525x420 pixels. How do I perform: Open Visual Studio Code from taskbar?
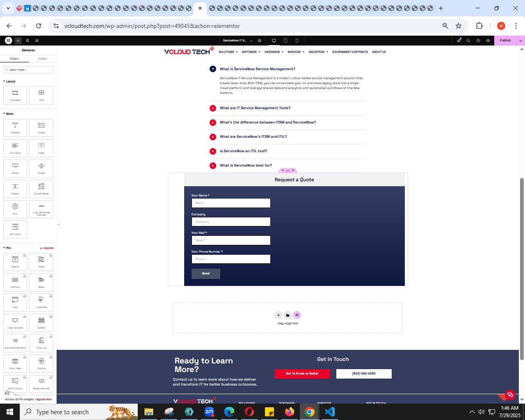pyautogui.click(x=330, y=412)
